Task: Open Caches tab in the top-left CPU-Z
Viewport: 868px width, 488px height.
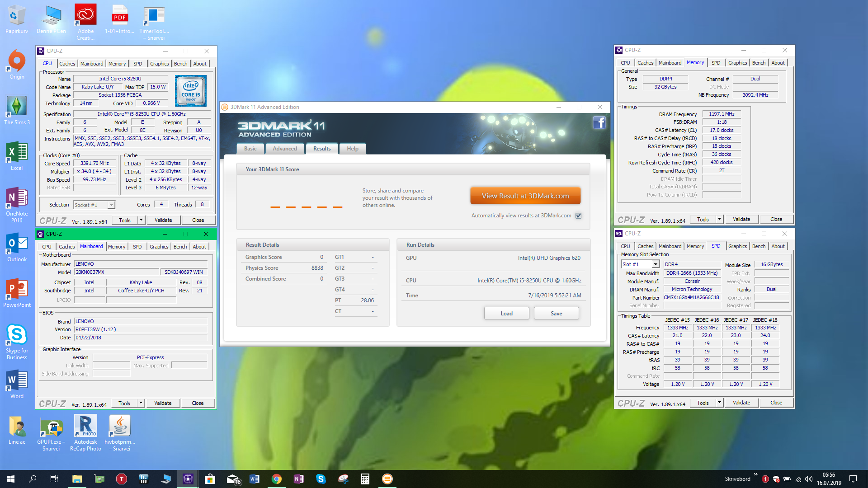Action: pyautogui.click(x=67, y=64)
